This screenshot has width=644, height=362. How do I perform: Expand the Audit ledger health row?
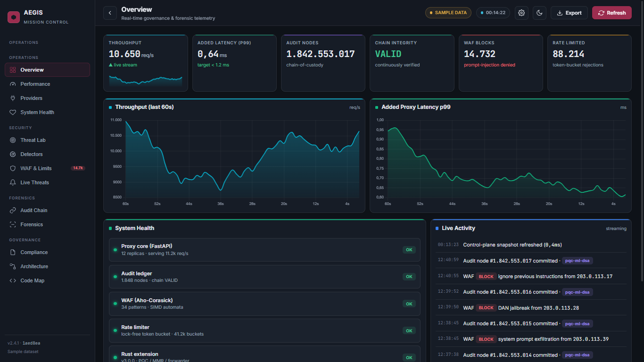point(264,277)
